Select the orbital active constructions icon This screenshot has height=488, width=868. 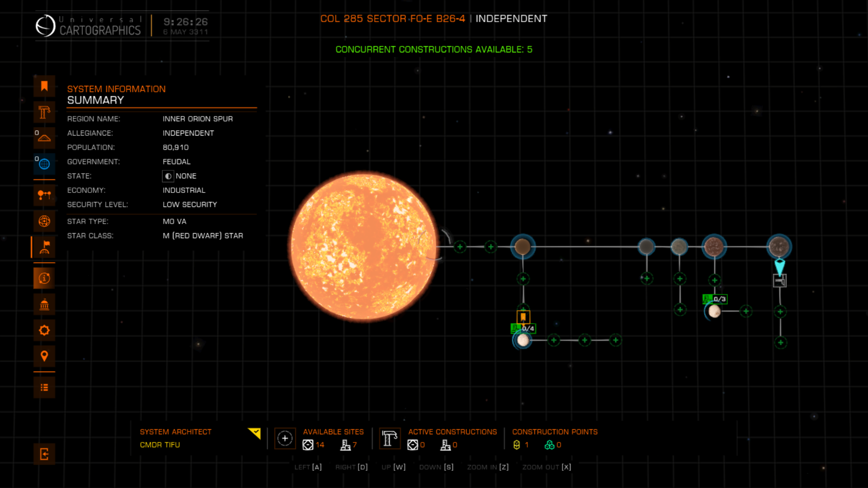coord(413,445)
